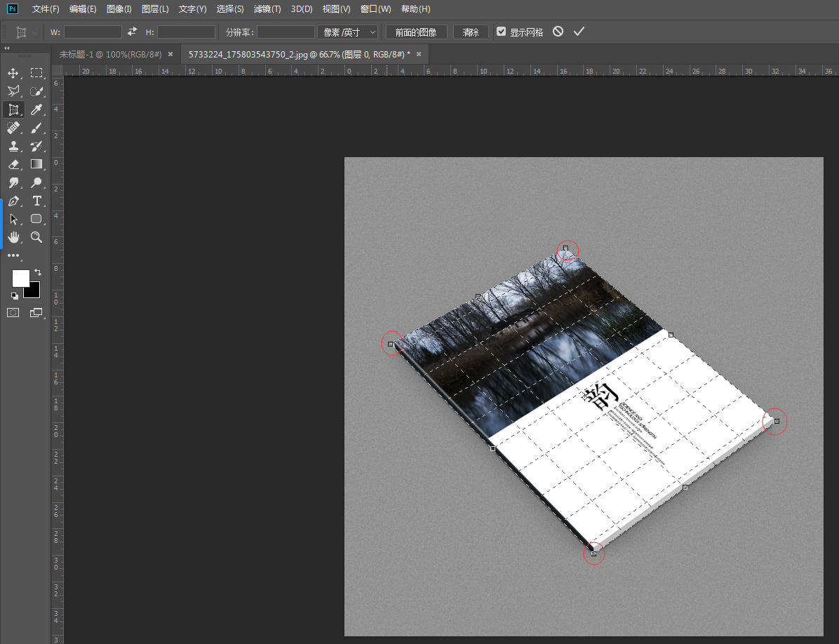Toggle the 显示网格 checkbox
839x644 pixels.
pyautogui.click(x=501, y=32)
